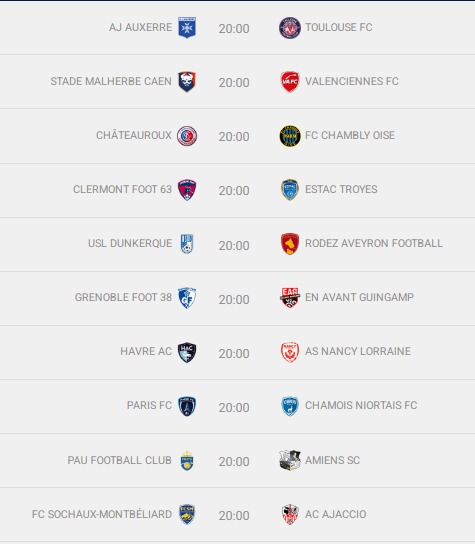475x544 pixels.
Task: Click the Clermont Foot 63 crest
Action: (187, 190)
